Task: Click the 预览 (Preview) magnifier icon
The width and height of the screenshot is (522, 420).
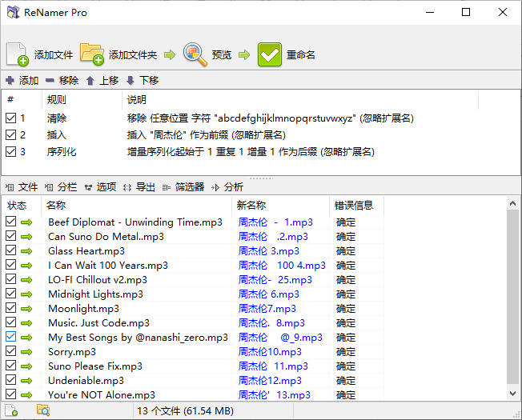Action: click(195, 54)
